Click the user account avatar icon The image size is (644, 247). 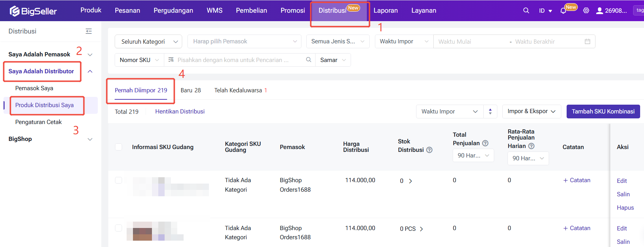point(599,11)
